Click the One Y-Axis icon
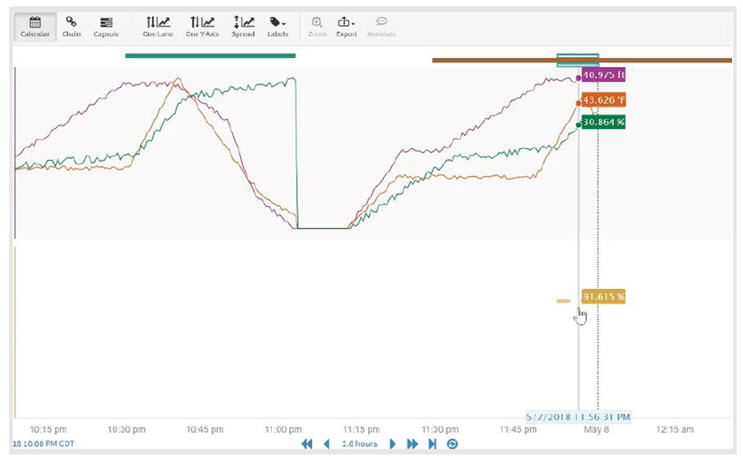The height and width of the screenshot is (458, 743). (x=200, y=26)
